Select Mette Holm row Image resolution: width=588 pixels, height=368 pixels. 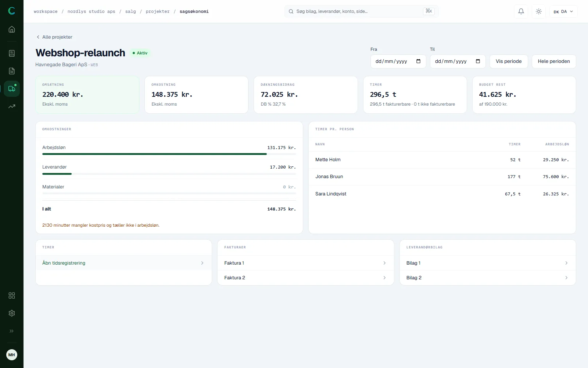click(x=442, y=160)
